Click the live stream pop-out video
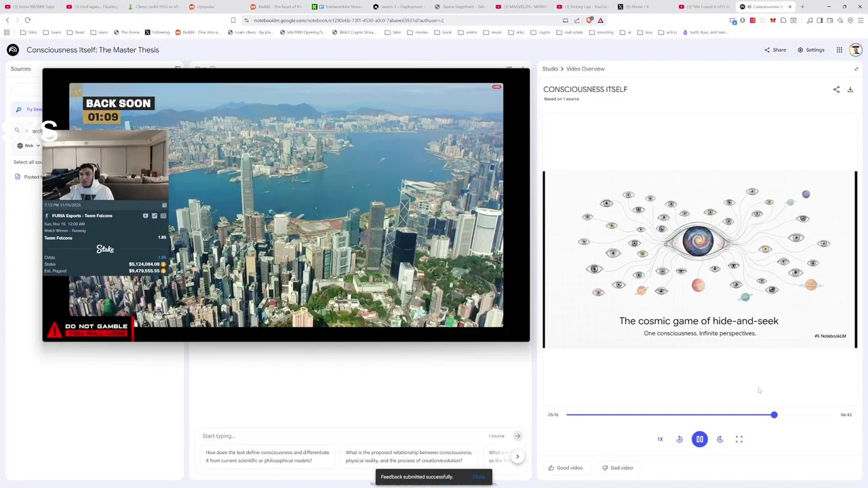This screenshot has height=488, width=868. coord(285,205)
